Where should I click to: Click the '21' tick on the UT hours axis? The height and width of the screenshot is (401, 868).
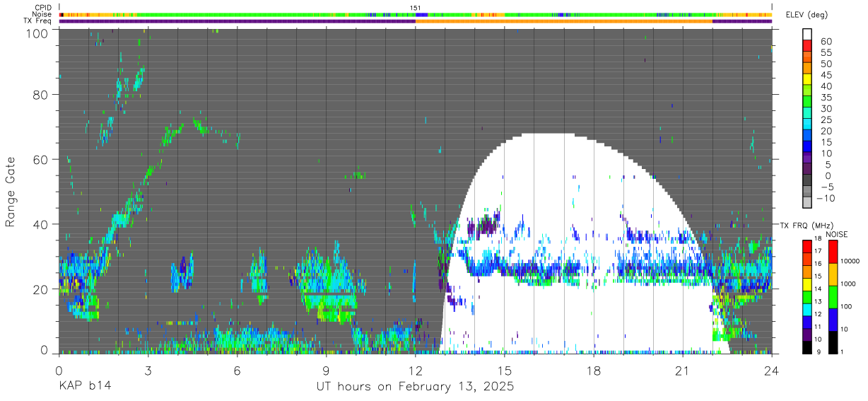coord(683,371)
